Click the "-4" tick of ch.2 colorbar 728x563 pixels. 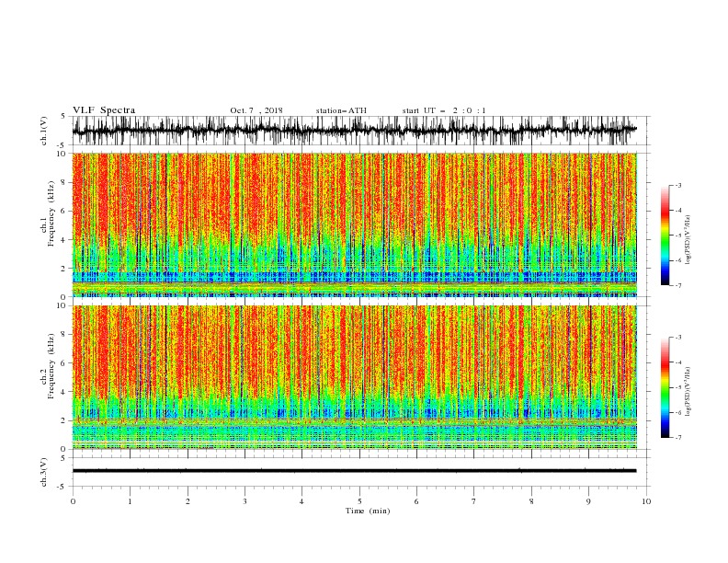[678, 362]
